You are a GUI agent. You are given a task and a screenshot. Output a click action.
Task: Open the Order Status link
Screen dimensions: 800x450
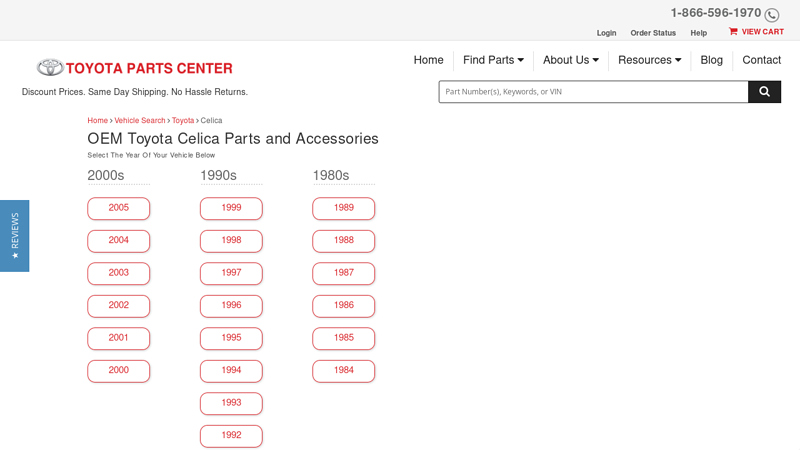653,33
